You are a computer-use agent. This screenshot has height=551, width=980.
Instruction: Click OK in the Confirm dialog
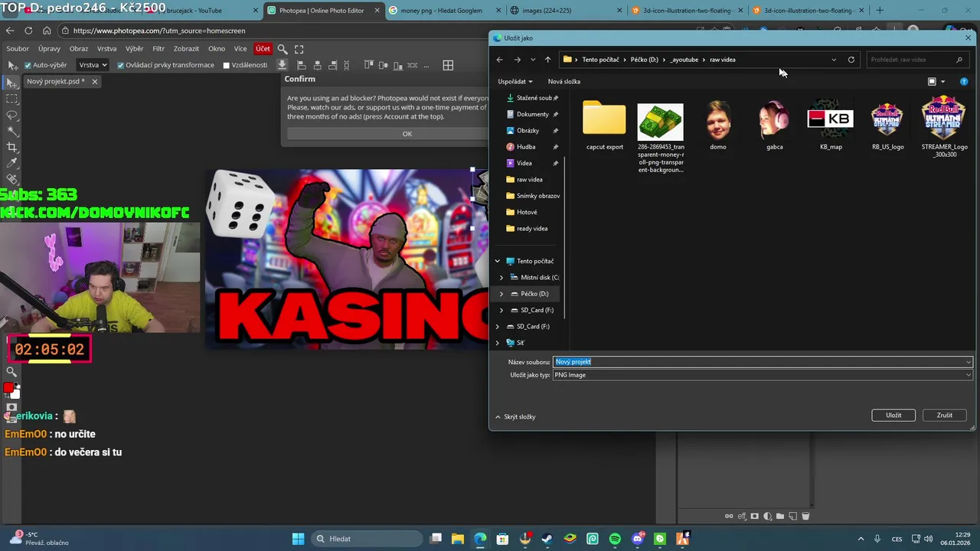tap(407, 134)
